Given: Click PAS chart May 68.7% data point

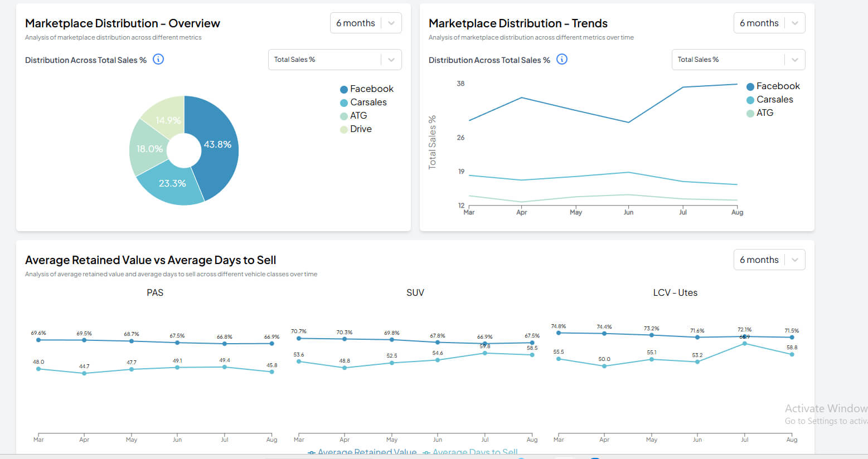Looking at the screenshot, I should click(132, 341).
